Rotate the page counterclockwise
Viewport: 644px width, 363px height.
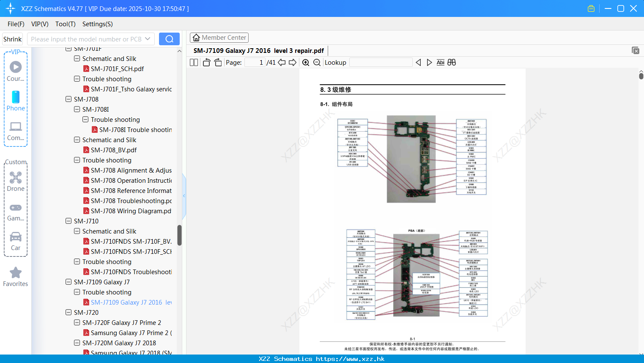click(206, 63)
